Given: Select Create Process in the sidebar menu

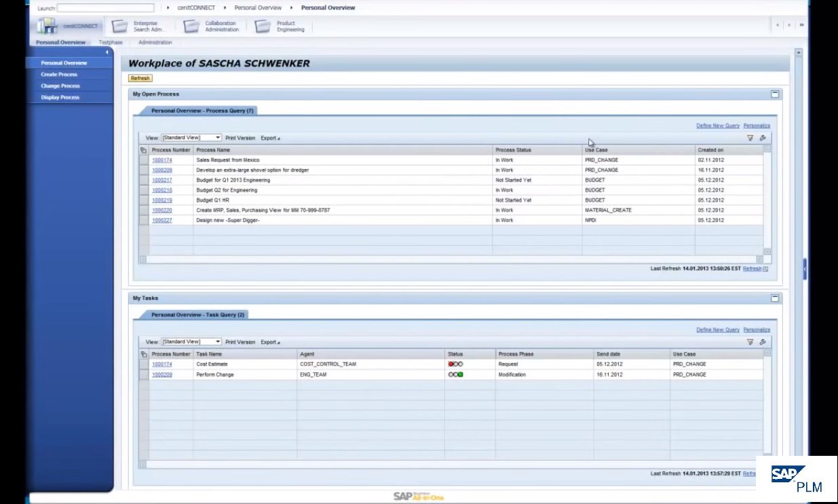Looking at the screenshot, I should click(x=60, y=74).
